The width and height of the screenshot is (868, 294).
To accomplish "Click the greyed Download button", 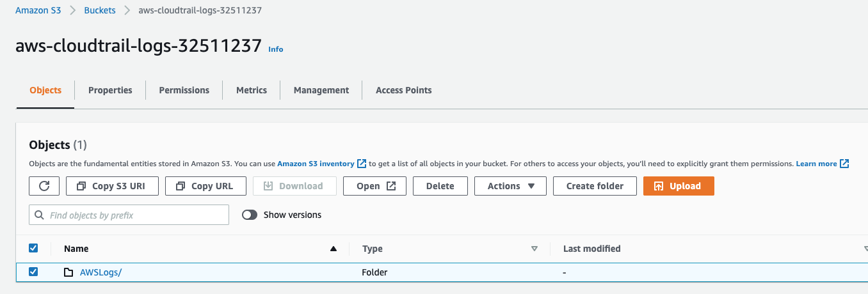I will click(293, 186).
